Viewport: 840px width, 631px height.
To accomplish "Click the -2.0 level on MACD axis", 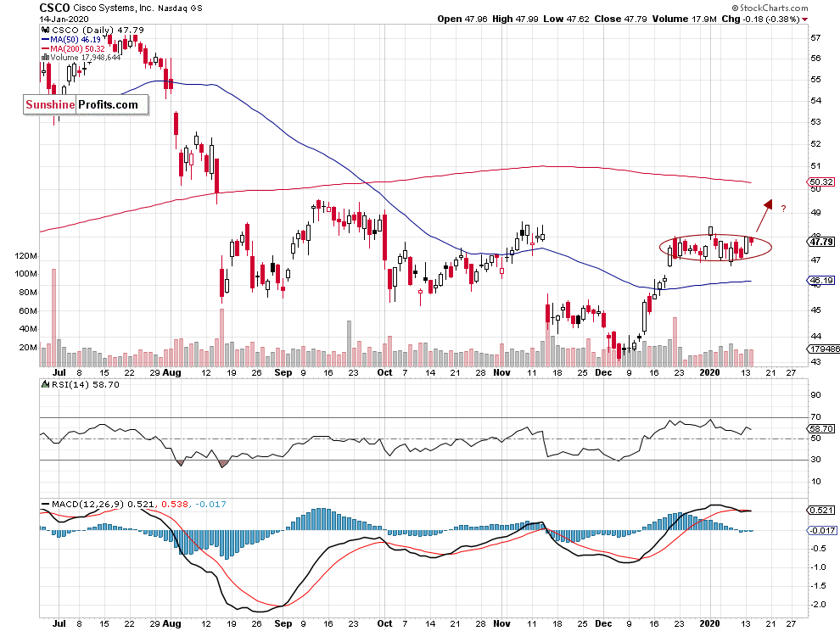I will 817,605.
